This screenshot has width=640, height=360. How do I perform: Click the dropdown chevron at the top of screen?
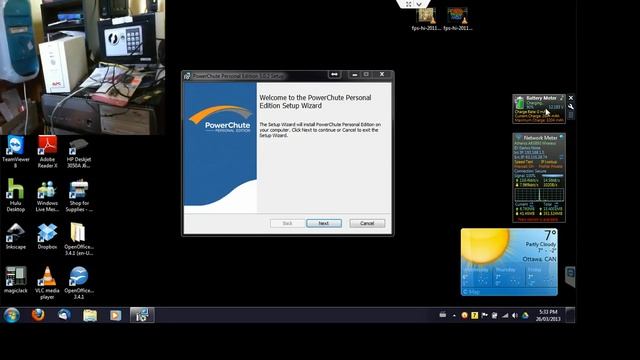coord(419,4)
